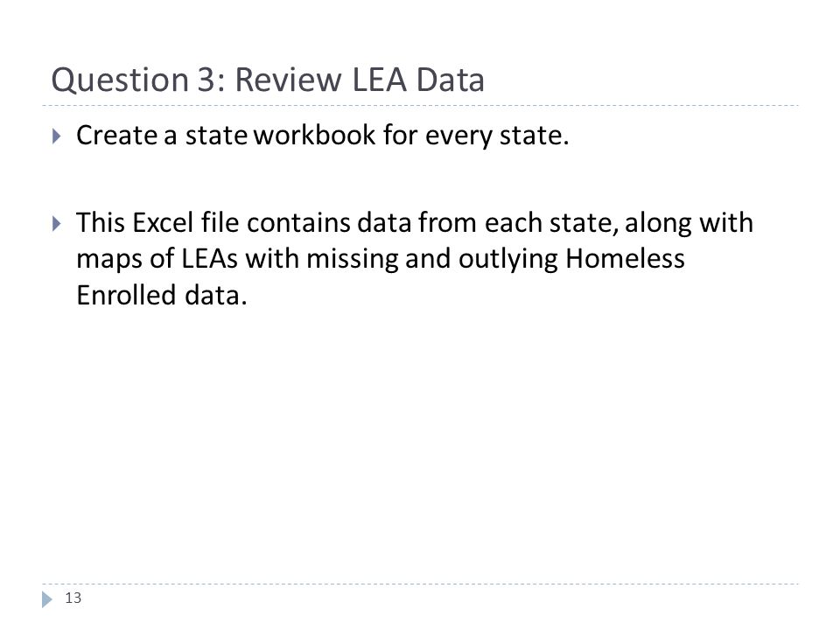The width and height of the screenshot is (840, 630).
Task: Click the triangle bullet before 'Create a state workbook'
Action: [56, 136]
